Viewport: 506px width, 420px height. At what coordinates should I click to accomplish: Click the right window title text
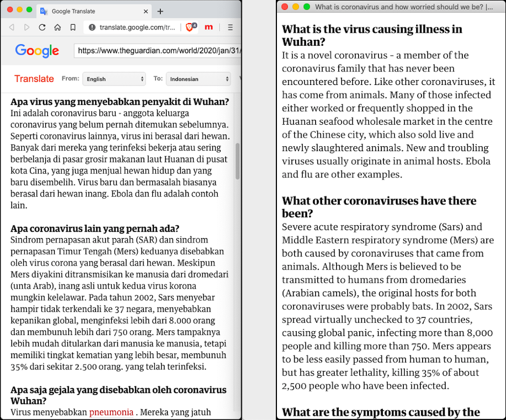404,7
